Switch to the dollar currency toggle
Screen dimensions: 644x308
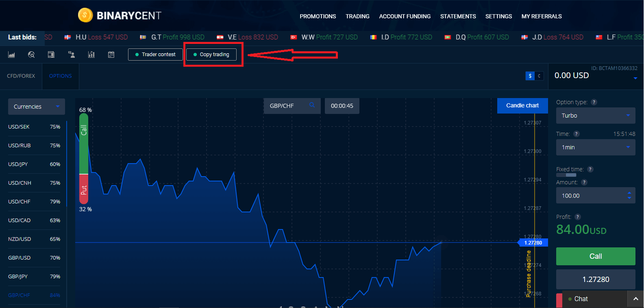pos(530,76)
